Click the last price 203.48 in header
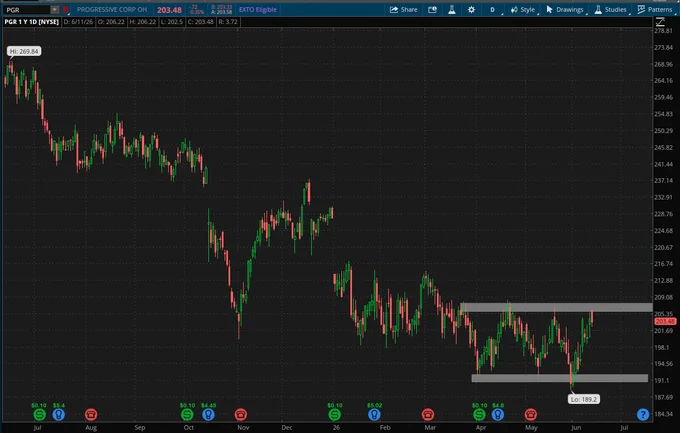680x433 pixels. tap(169, 10)
